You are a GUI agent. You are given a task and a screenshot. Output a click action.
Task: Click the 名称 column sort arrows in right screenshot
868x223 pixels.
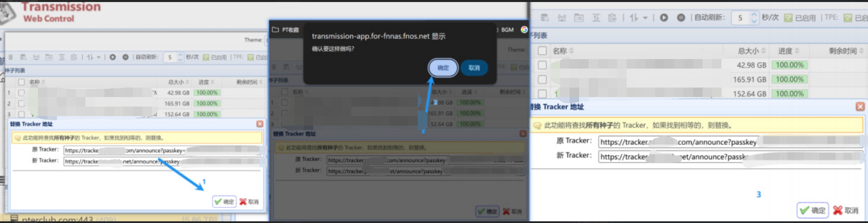point(571,51)
